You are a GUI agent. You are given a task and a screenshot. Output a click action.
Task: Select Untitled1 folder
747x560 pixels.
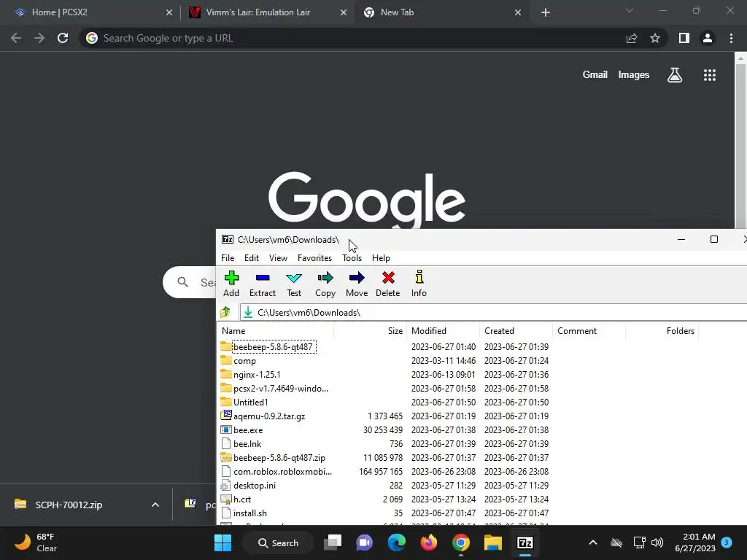[251, 402]
